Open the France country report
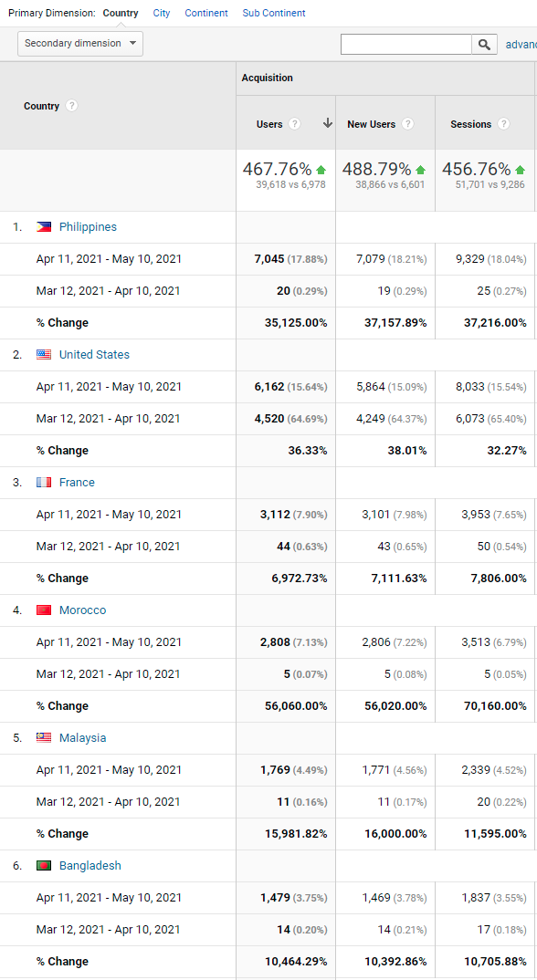This screenshot has width=537, height=980. [77, 483]
